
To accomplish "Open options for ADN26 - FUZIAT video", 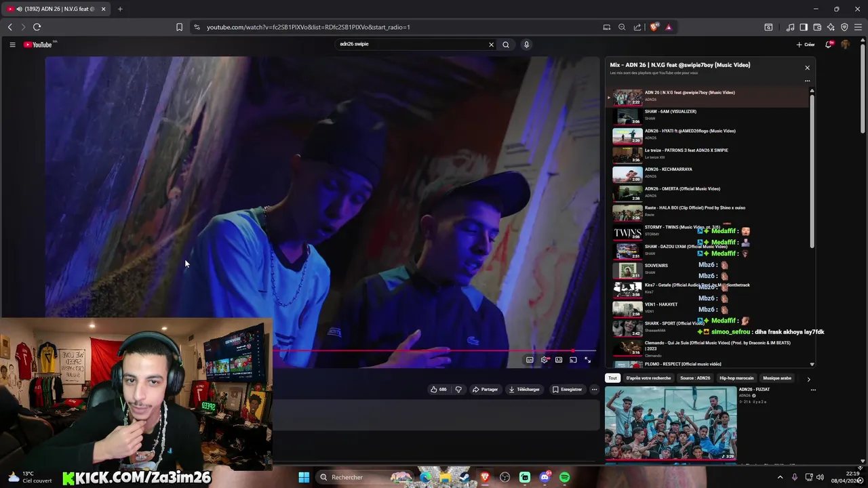I will (x=813, y=390).
